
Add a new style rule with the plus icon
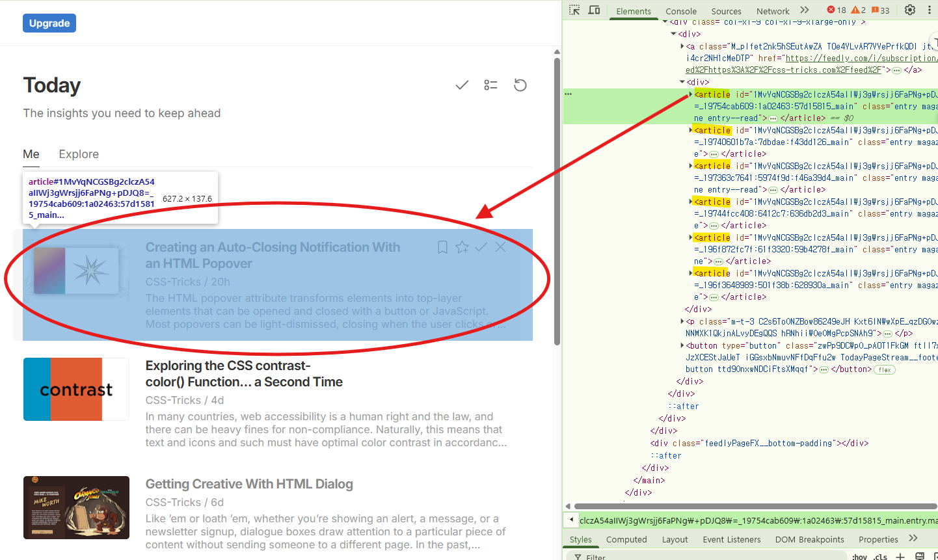coord(900,557)
